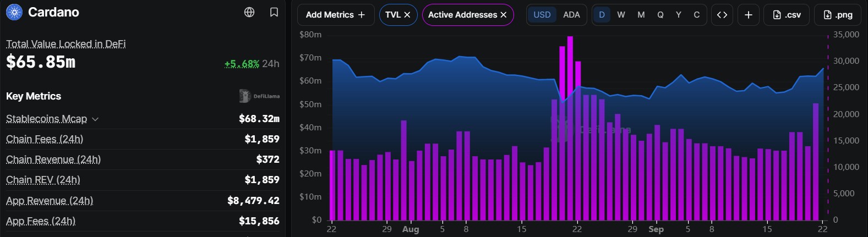Click the Aug label on the x-axis
868x237 pixels.
pyautogui.click(x=411, y=229)
